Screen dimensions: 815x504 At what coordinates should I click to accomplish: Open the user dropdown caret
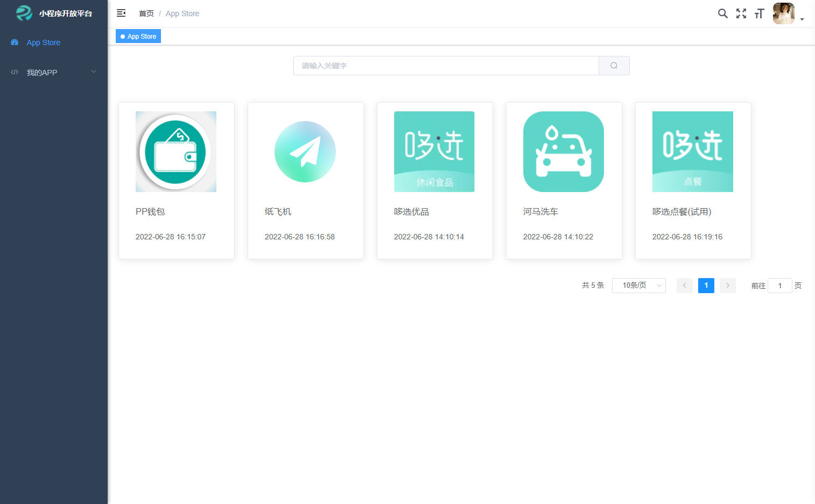coord(802,19)
